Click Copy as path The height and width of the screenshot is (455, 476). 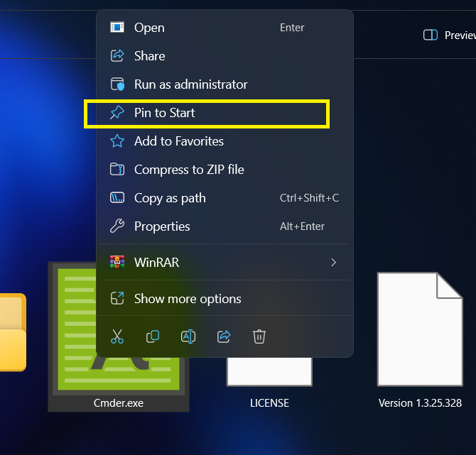point(170,198)
